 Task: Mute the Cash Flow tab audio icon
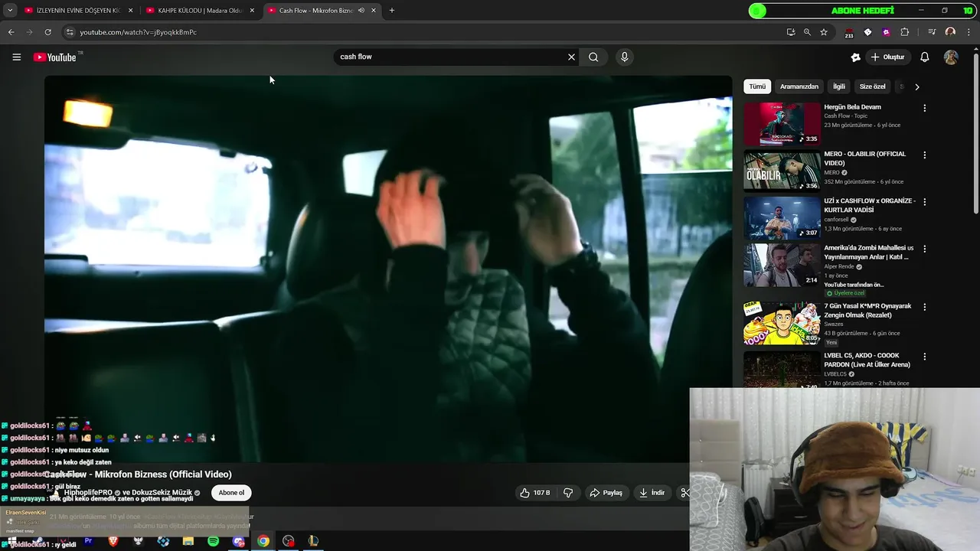(x=361, y=11)
